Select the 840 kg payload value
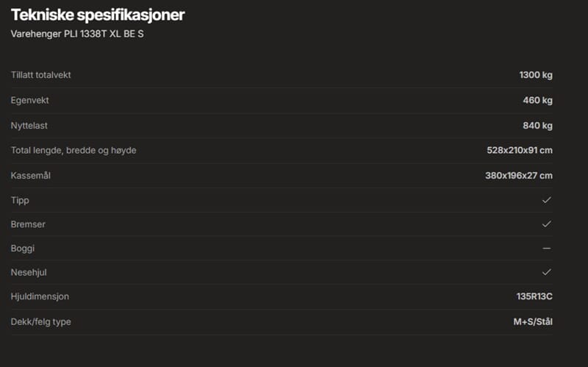The height and width of the screenshot is (367, 588). tap(538, 126)
